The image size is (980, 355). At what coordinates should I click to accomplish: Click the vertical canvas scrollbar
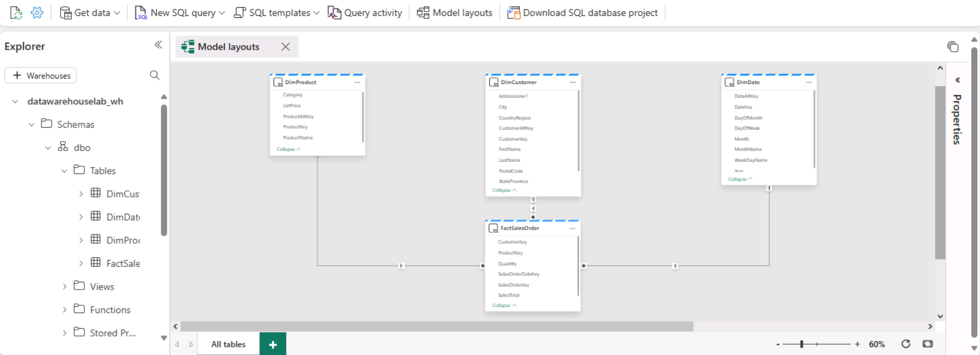tap(940, 172)
